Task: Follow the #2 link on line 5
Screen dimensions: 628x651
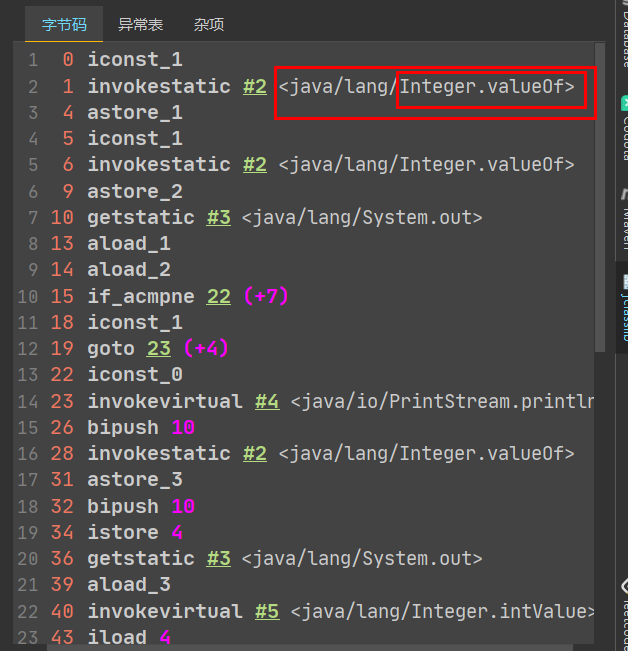Action: pos(255,164)
